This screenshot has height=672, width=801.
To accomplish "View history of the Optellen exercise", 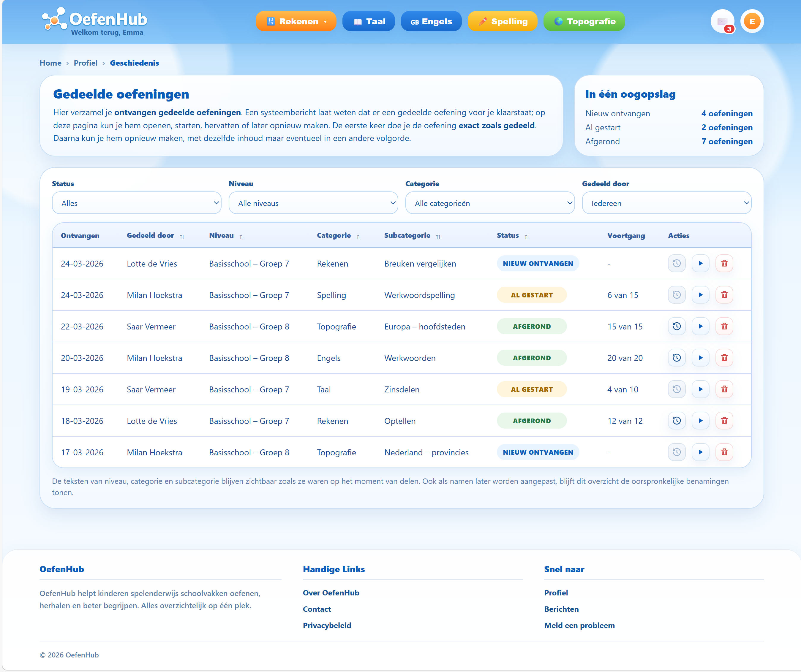I will pyautogui.click(x=677, y=420).
